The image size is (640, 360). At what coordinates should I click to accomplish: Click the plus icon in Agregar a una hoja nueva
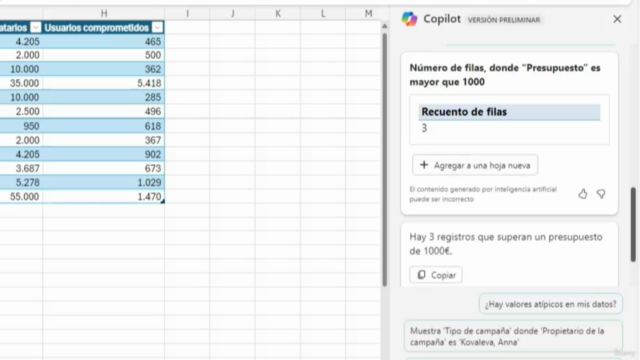424,165
